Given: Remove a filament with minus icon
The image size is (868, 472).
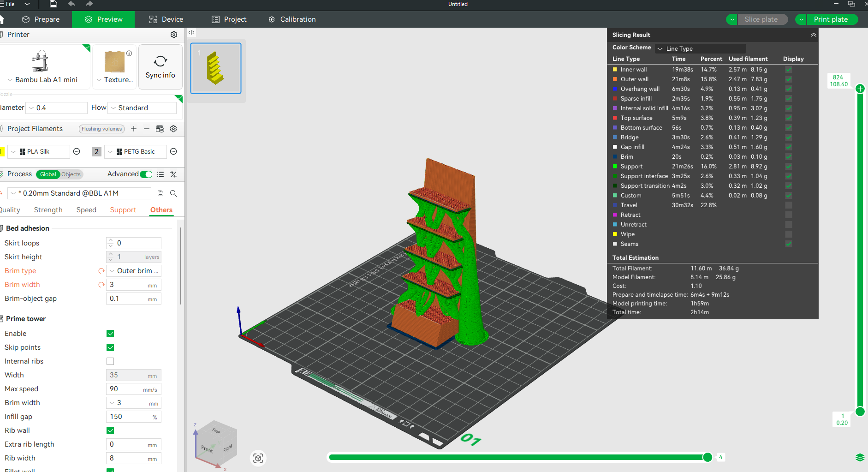Looking at the screenshot, I should 147,129.
